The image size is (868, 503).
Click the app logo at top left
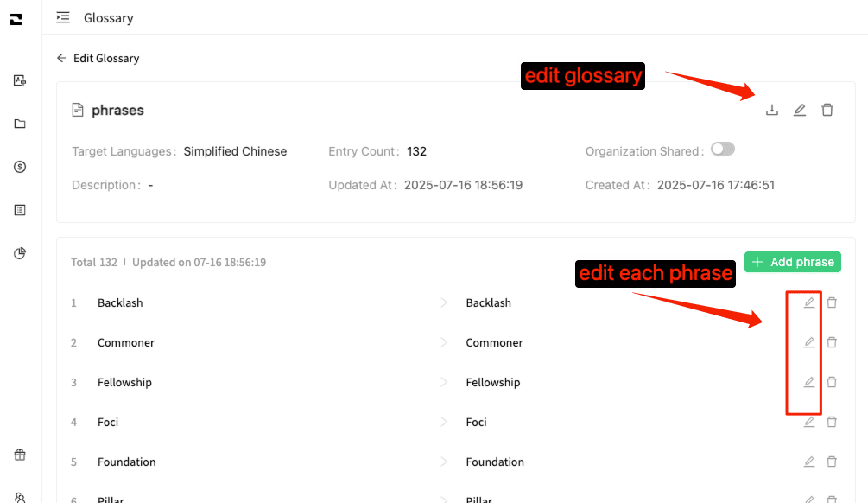click(x=16, y=19)
